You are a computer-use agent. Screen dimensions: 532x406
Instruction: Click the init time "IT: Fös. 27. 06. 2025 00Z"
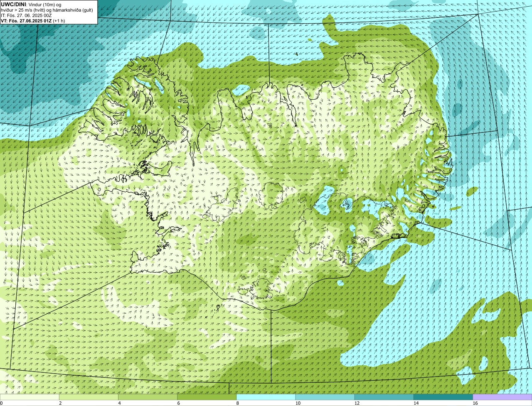26,15
